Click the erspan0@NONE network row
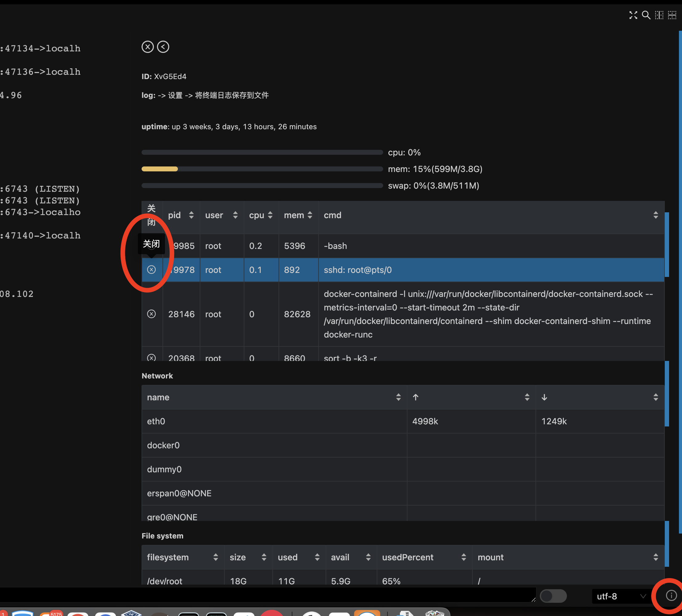 click(x=403, y=493)
